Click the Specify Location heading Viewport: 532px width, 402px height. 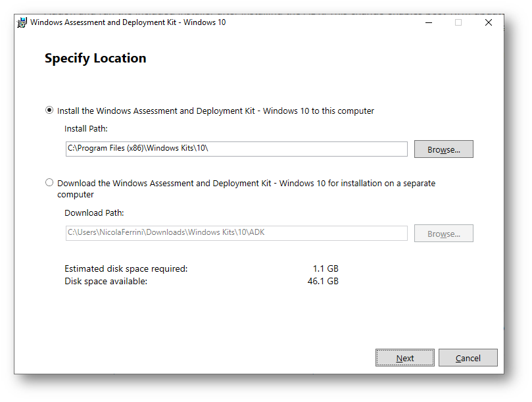click(x=95, y=59)
